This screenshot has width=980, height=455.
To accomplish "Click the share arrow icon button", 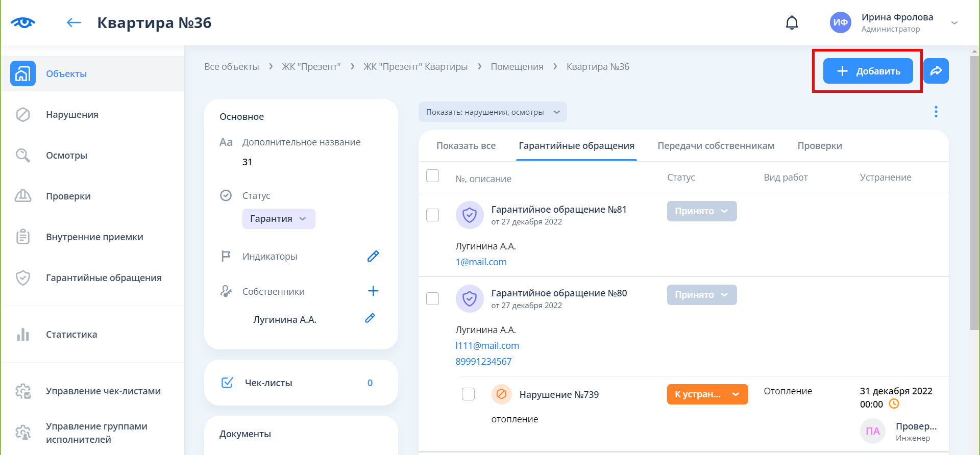I will (x=936, y=71).
